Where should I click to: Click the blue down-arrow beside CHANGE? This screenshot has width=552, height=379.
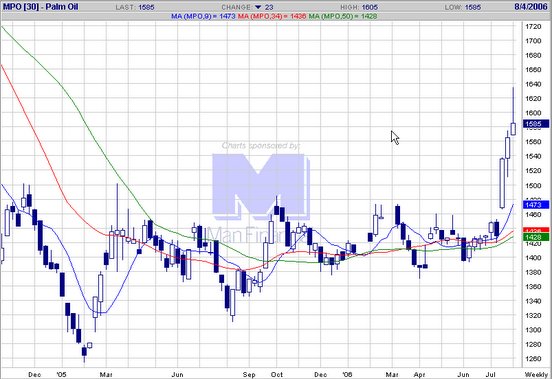(258, 7)
